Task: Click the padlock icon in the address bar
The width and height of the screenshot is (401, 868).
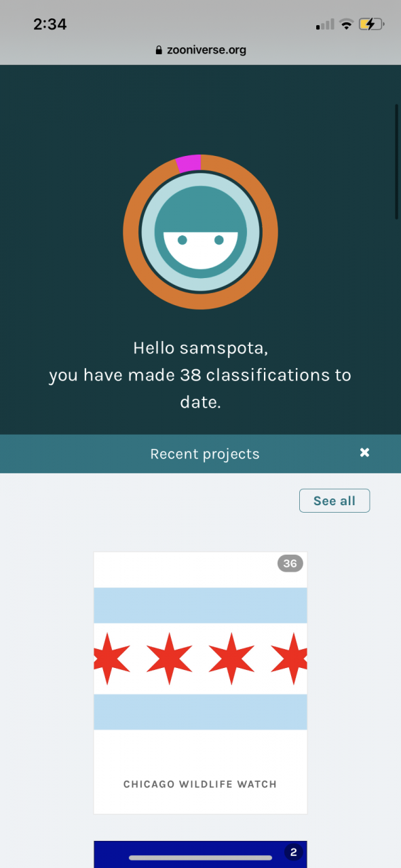Action: coord(159,50)
